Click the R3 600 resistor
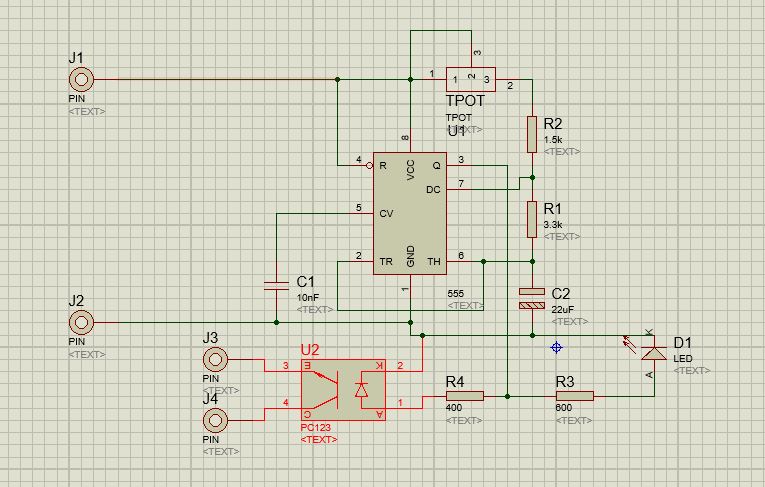The width and height of the screenshot is (765, 487). pyautogui.click(x=573, y=396)
